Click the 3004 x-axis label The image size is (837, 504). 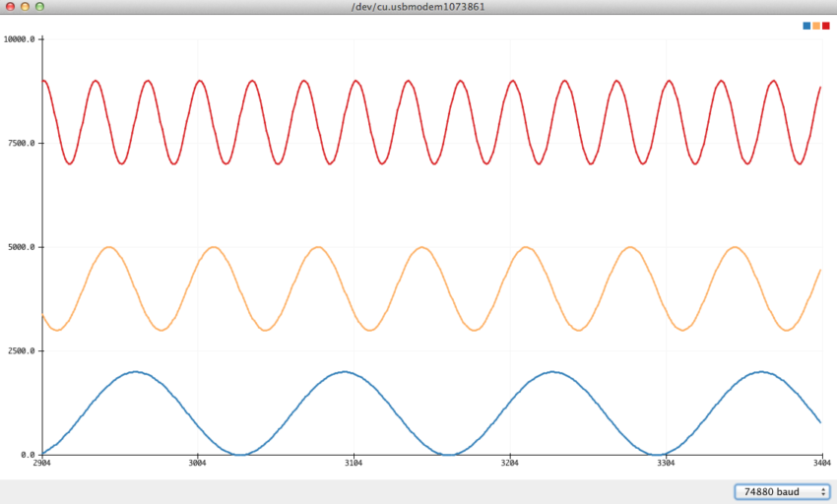click(x=198, y=463)
